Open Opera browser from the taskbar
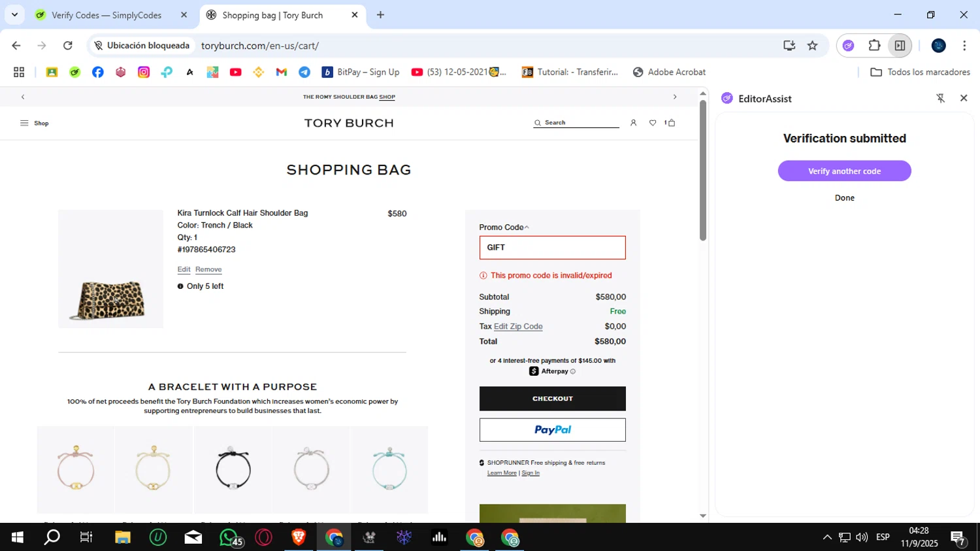 [263, 537]
